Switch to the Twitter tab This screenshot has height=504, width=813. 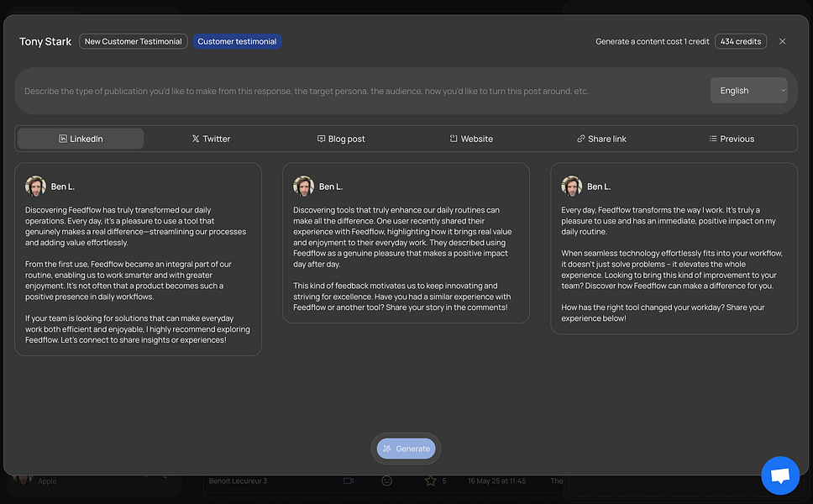point(211,139)
